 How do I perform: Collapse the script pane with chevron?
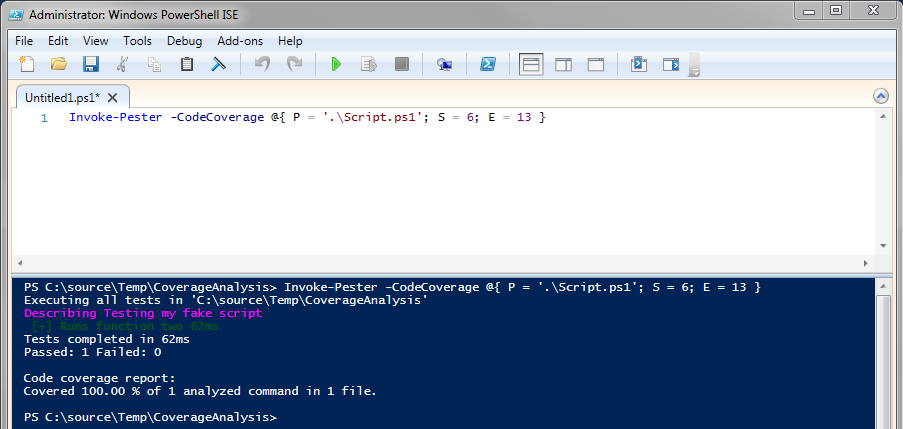(881, 96)
